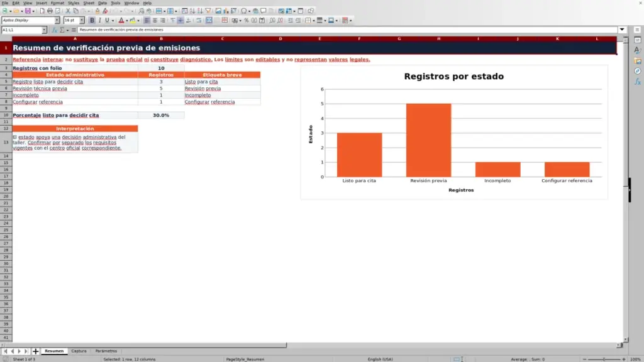644x362 pixels.
Task: Click the font color red swatch
Action: 121,21
